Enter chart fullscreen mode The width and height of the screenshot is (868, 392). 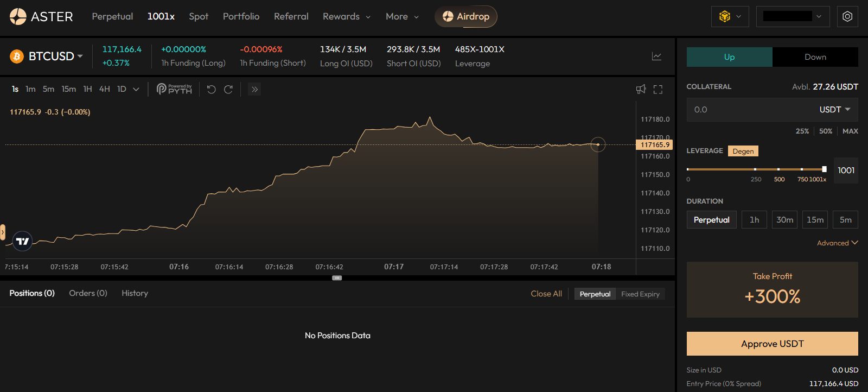(658, 90)
